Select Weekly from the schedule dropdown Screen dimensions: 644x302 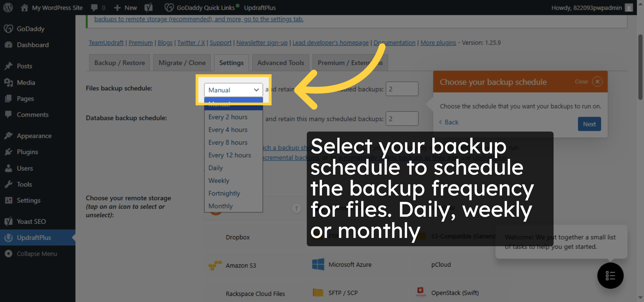[219, 181]
